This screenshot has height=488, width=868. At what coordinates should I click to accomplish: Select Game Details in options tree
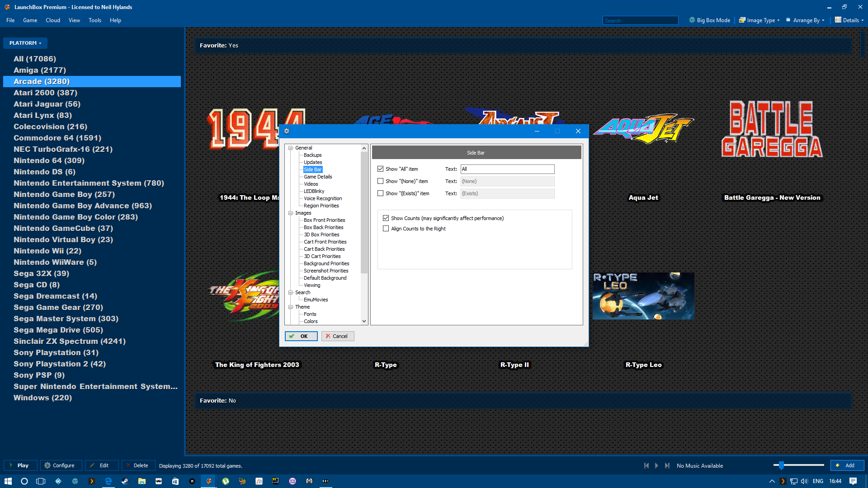[318, 177]
